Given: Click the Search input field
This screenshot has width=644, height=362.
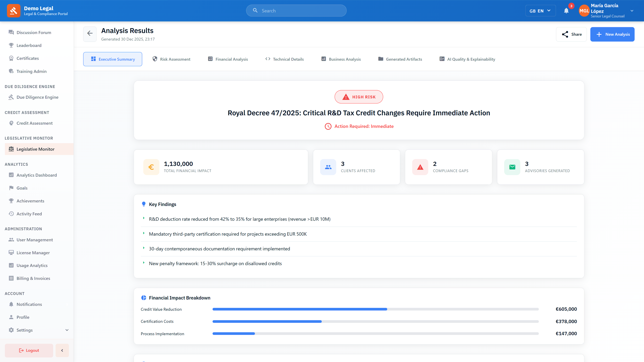Looking at the screenshot, I should 300,11.
